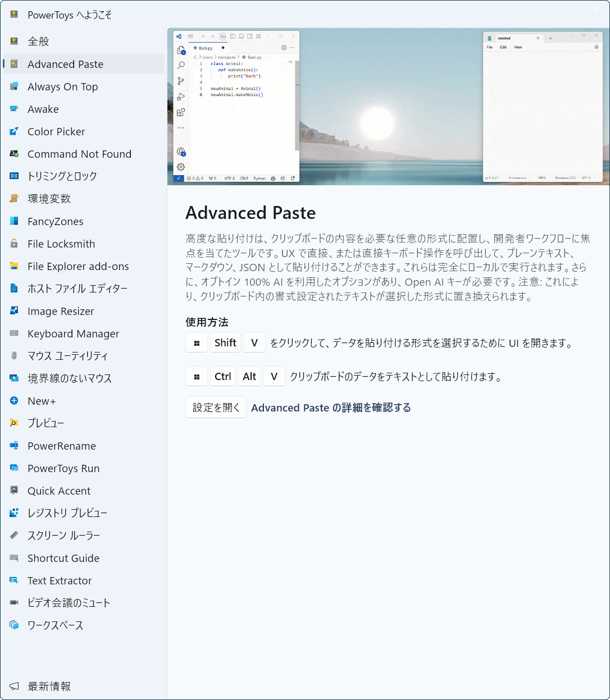
Task: Click the 最新情報 megaphone icon
Action: (14, 686)
